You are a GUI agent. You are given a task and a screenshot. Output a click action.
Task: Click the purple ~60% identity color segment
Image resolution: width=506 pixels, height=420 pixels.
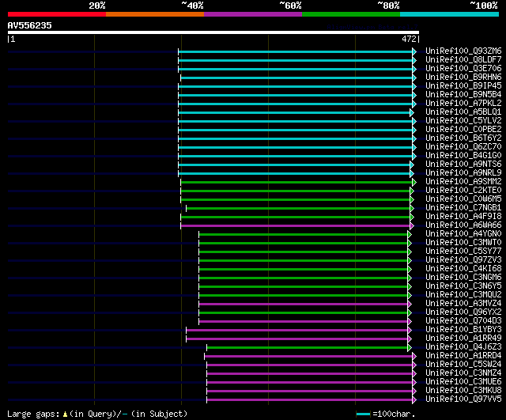point(253,14)
